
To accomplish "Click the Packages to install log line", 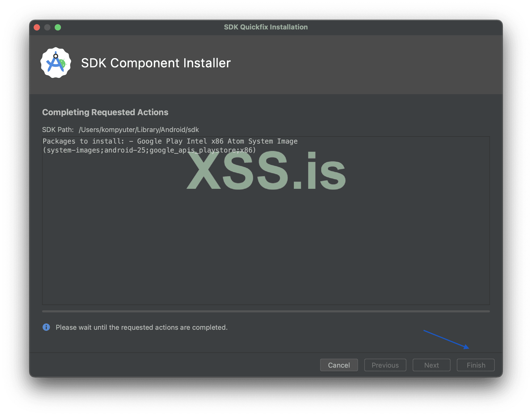I will pos(170,141).
